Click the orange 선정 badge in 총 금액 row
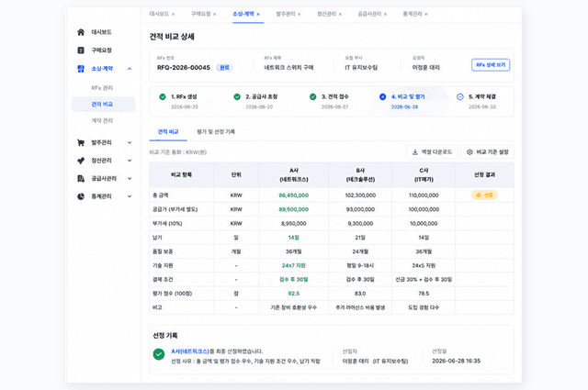Viewport: 588px width, 390px height. tap(484, 195)
